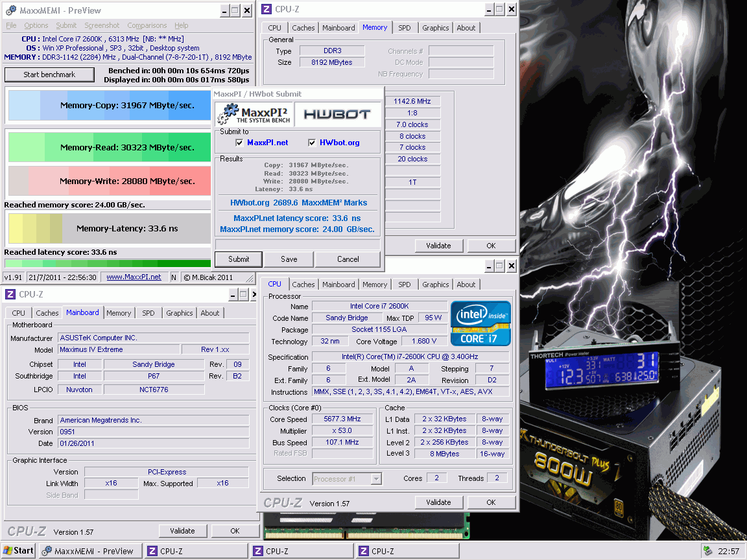Toggle the HWbot.org submit checkbox
This screenshot has width=747, height=560.
click(x=311, y=143)
